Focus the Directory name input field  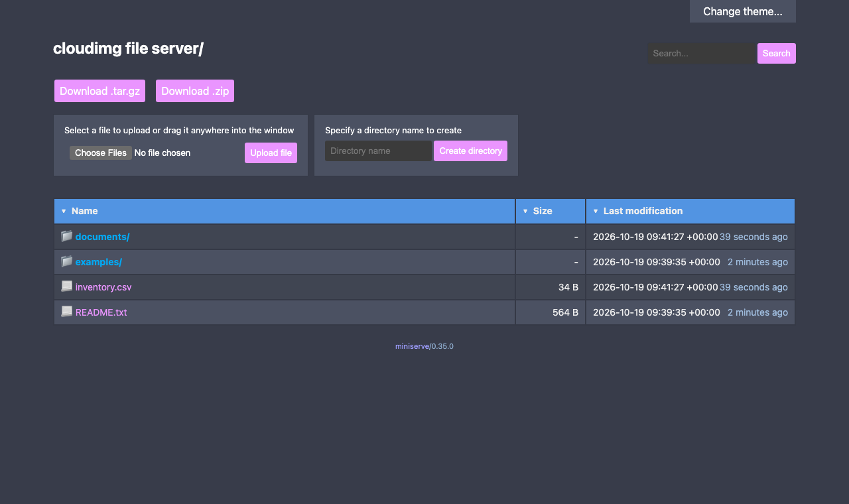pyautogui.click(x=379, y=151)
